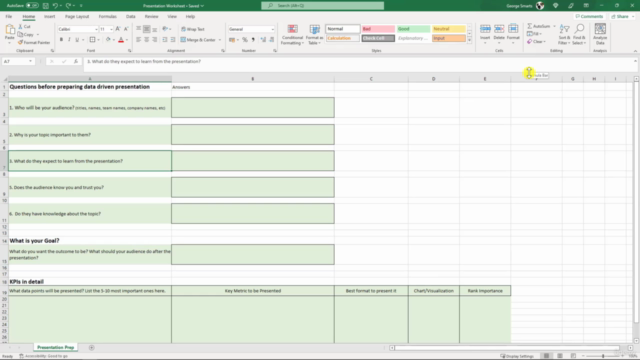Viewport: 640px width, 360px height.
Task: Increase decimal places
Action: click(x=263, y=40)
